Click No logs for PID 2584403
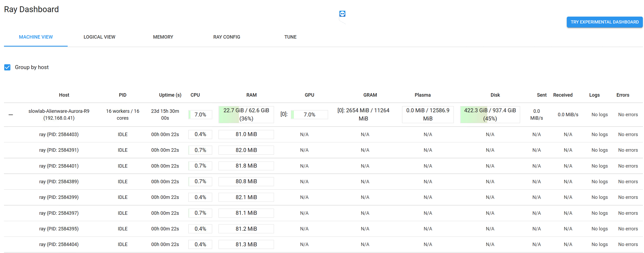644x253 pixels. [x=600, y=135]
